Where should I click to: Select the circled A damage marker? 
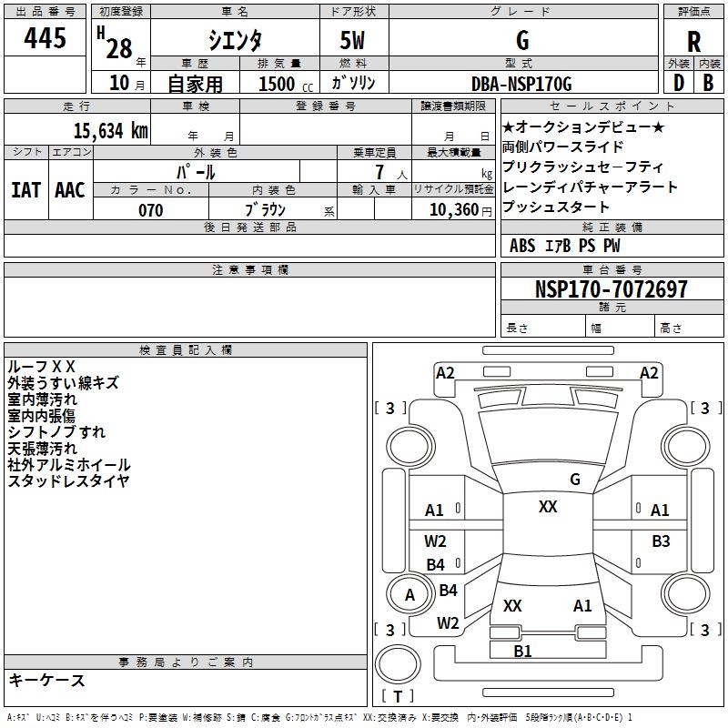click(x=409, y=595)
